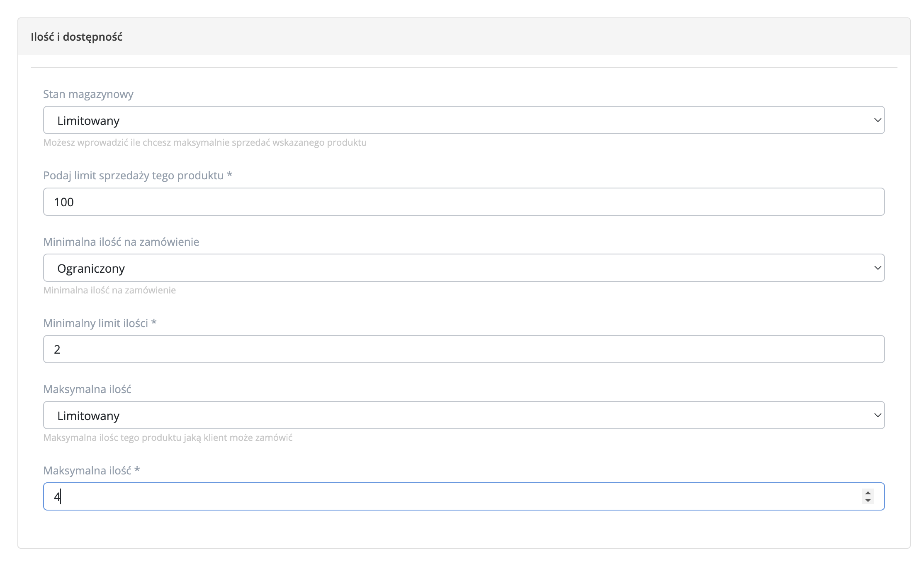Click hint about ilość klient może zamówić
Viewport: 924px width, 562px height.
pos(168,438)
